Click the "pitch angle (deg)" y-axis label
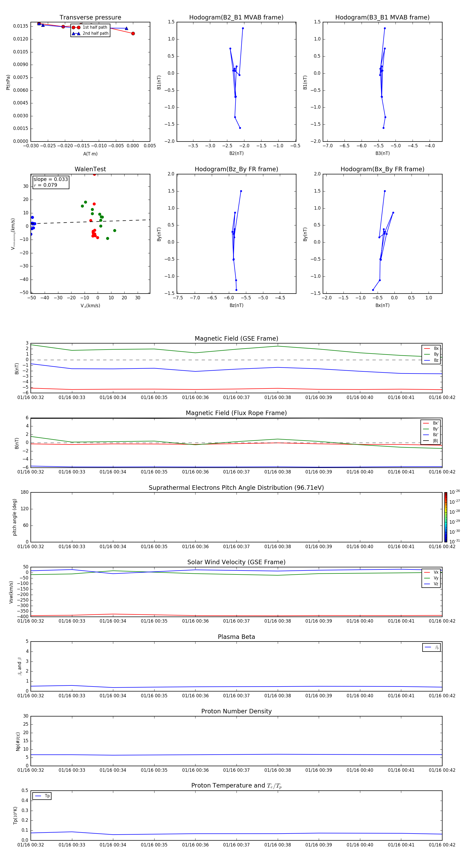The height and width of the screenshot is (868, 473). coord(14,517)
